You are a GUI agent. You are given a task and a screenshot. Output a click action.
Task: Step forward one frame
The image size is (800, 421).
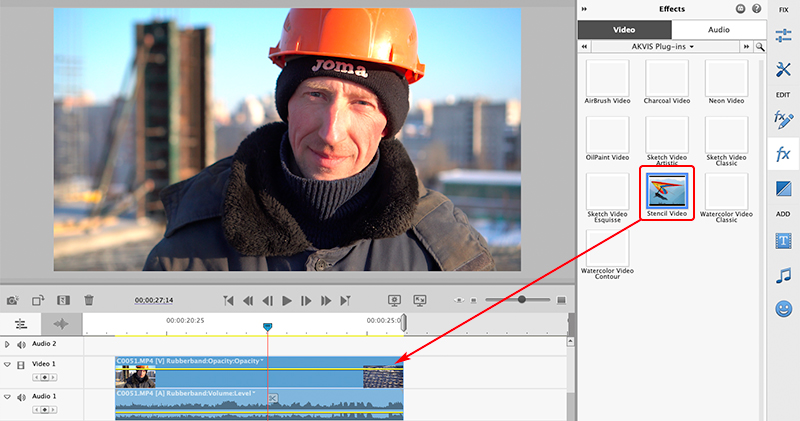coord(306,301)
